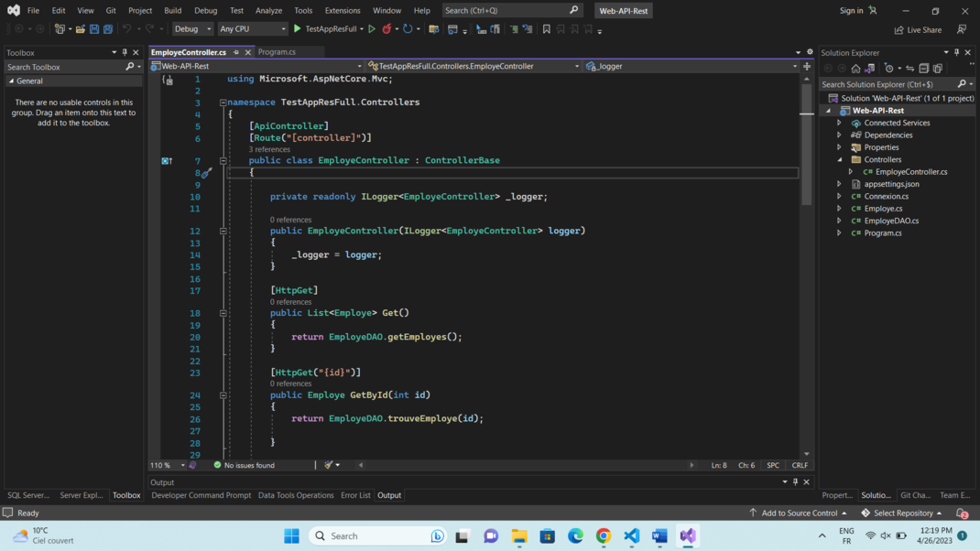980x551 pixels.
Task: Toggle the CRLF line ending indicator
Action: (x=800, y=465)
